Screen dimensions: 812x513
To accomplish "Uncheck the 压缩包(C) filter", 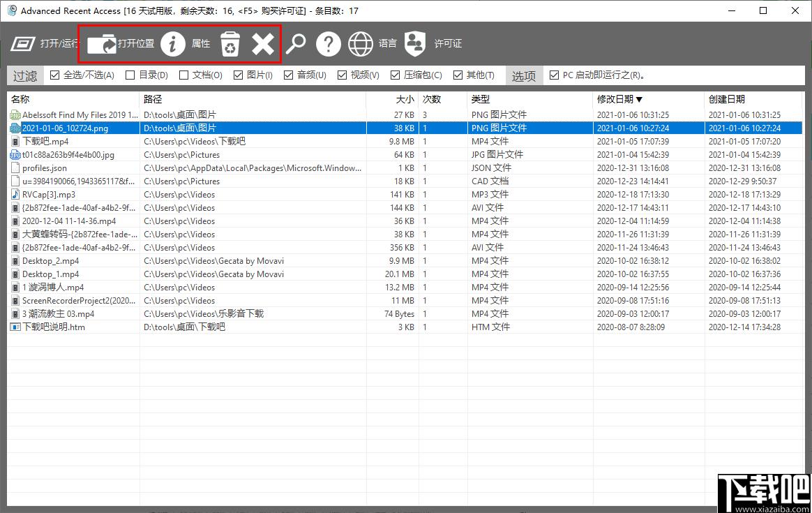I will click(x=395, y=75).
